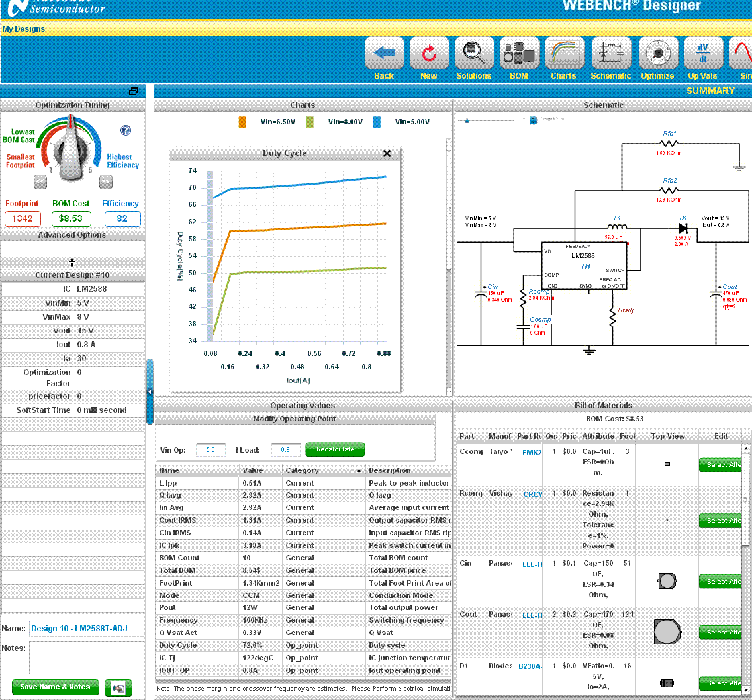Click the Vin=5.00V blue legend swatch

(x=377, y=122)
